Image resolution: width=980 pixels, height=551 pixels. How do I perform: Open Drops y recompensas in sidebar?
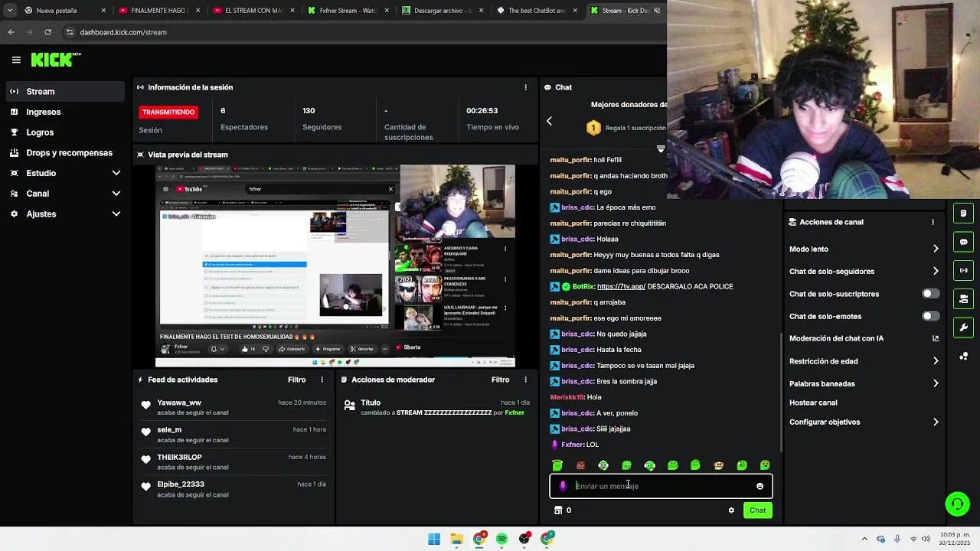[x=64, y=153]
